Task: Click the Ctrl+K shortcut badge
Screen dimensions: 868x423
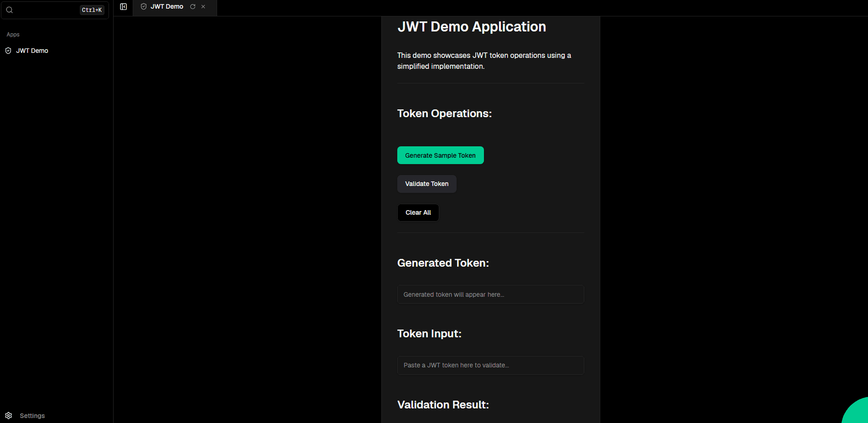Action: [92, 10]
